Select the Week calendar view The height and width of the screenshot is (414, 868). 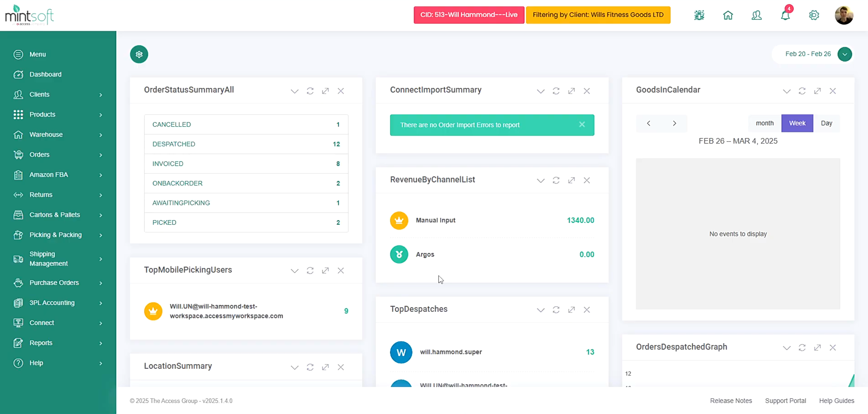(x=797, y=123)
